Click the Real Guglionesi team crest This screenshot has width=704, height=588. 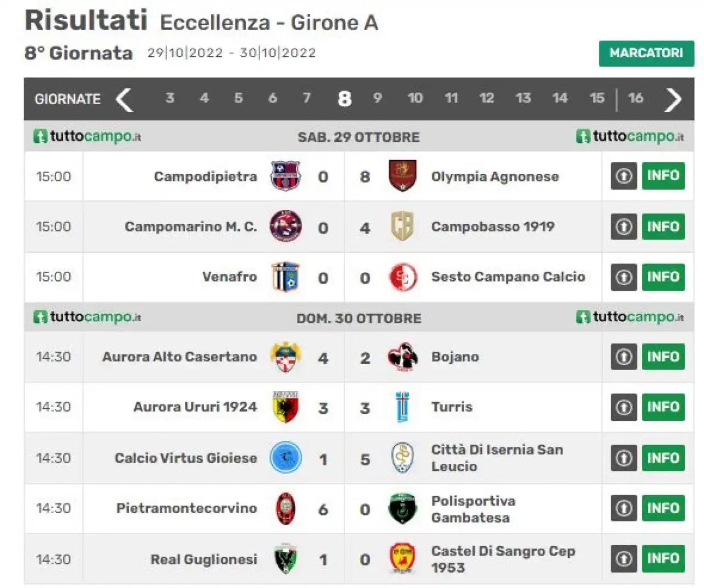(x=285, y=559)
